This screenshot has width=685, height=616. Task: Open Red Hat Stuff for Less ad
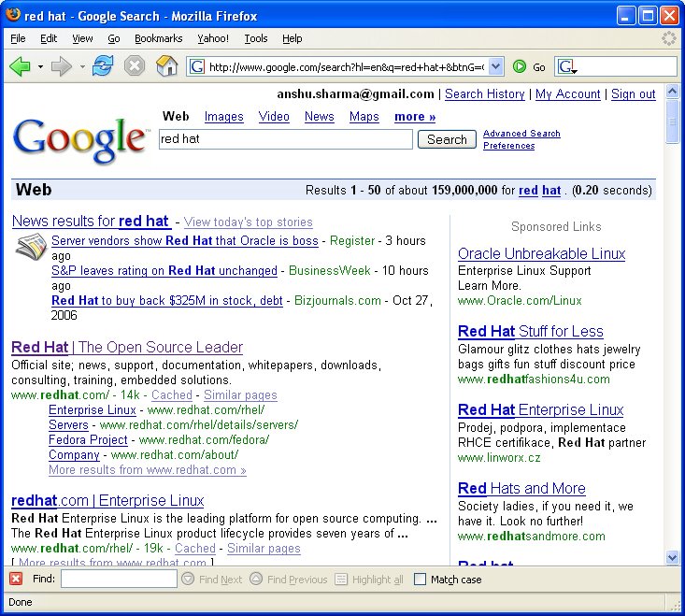pos(531,332)
